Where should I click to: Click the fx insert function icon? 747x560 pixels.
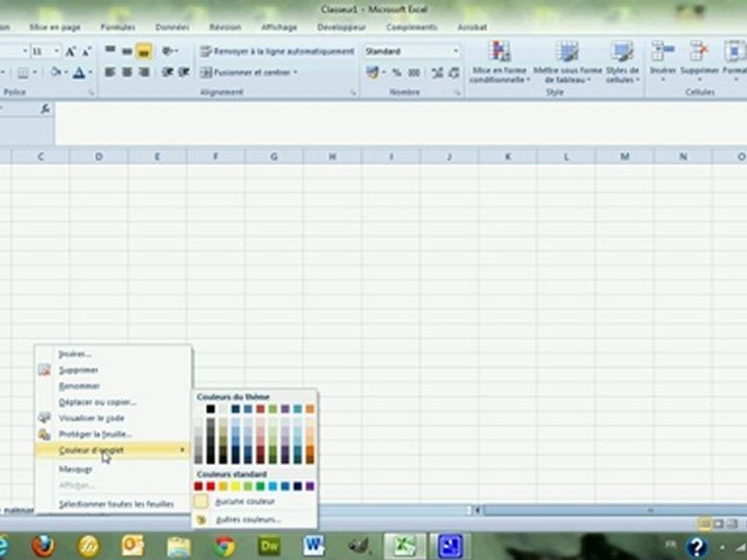(45, 109)
